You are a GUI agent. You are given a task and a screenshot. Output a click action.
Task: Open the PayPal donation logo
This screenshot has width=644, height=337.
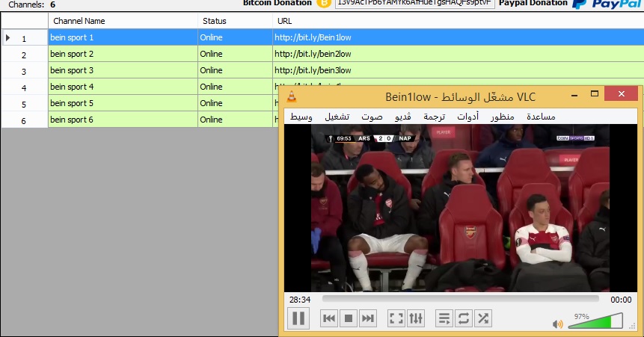pyautogui.click(x=607, y=4)
